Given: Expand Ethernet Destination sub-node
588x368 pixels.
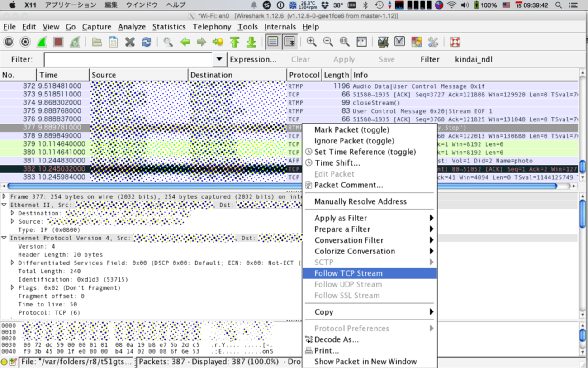Looking at the screenshot, I should pyautogui.click(x=12, y=213).
